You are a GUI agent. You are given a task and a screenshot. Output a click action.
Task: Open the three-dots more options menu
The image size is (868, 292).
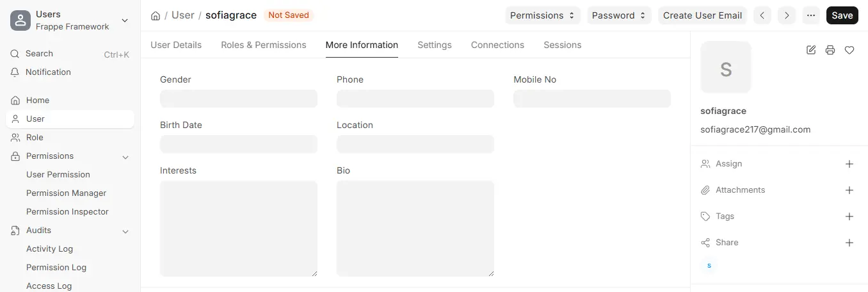(811, 15)
